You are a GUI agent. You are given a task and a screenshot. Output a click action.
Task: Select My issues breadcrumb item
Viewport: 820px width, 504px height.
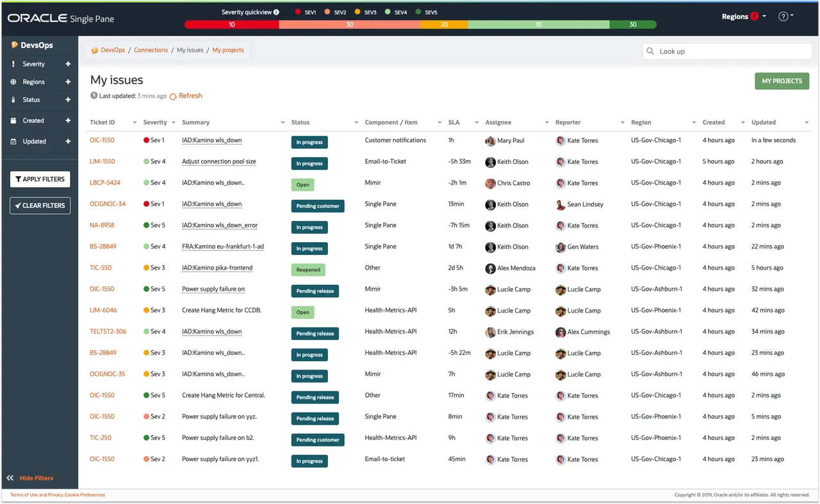click(x=190, y=50)
